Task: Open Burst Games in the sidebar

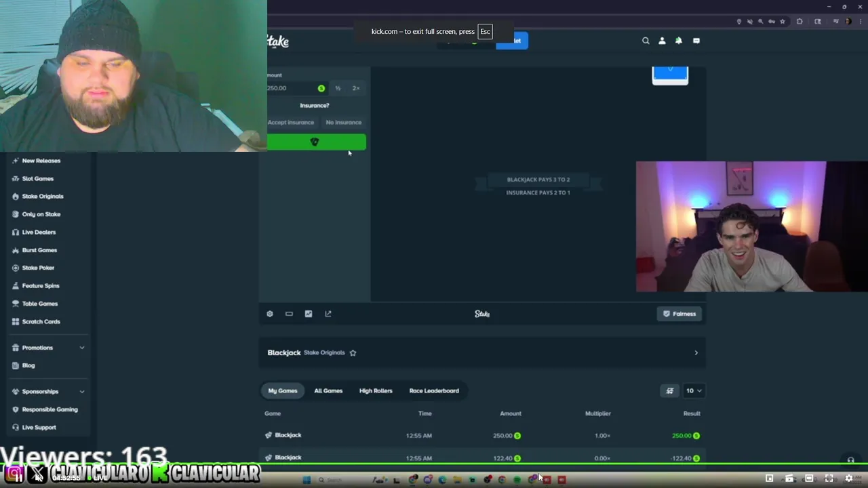Action: pos(39,250)
